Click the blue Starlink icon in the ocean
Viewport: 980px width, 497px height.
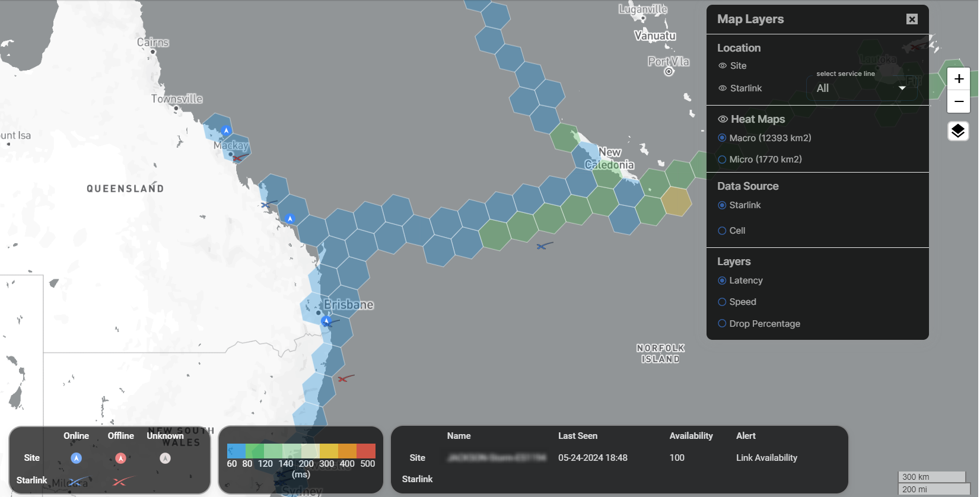pos(544,246)
